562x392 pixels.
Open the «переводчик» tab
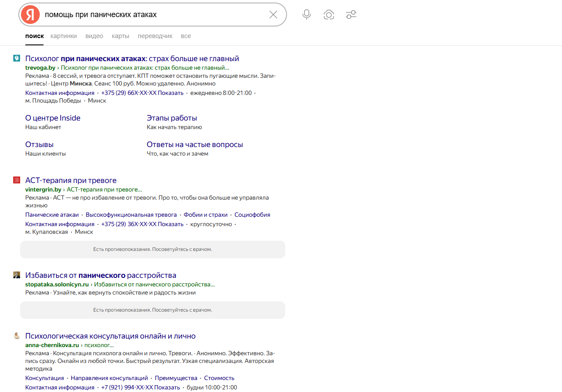155,36
